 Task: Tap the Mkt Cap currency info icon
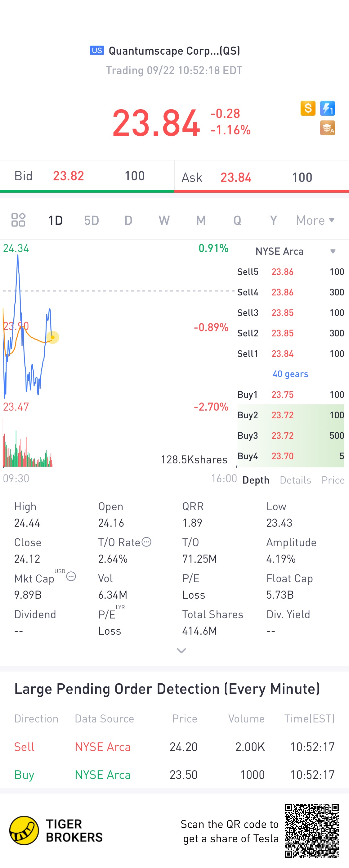coord(71,577)
